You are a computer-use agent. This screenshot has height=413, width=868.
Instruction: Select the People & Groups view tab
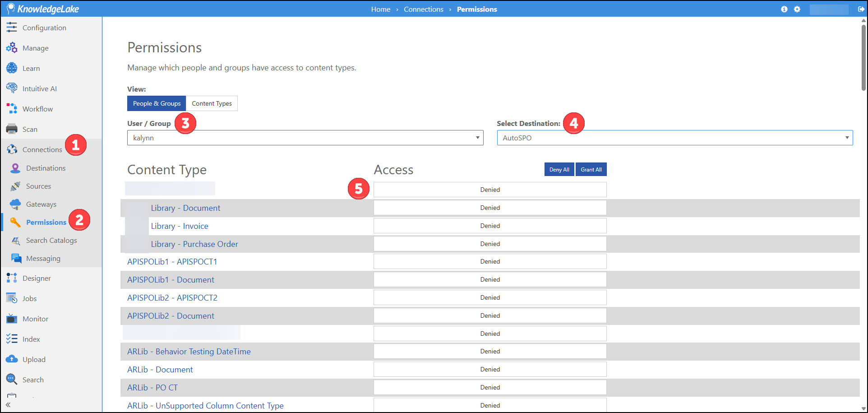tap(157, 103)
